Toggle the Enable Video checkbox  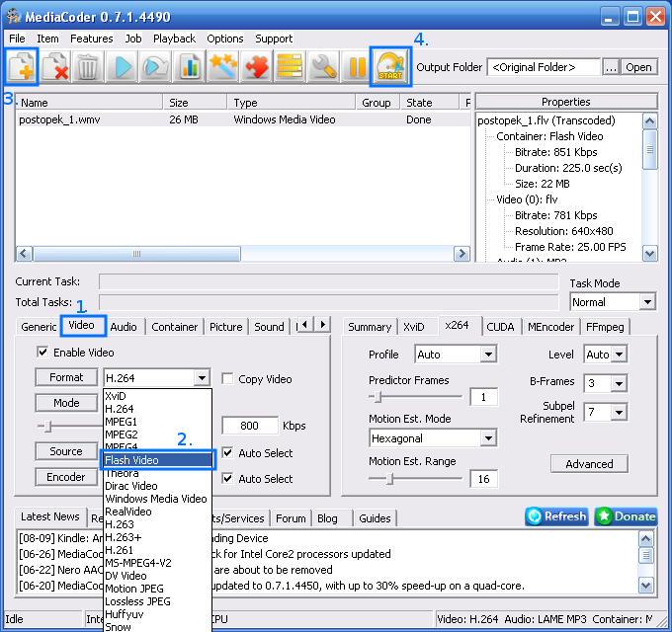pos(42,353)
